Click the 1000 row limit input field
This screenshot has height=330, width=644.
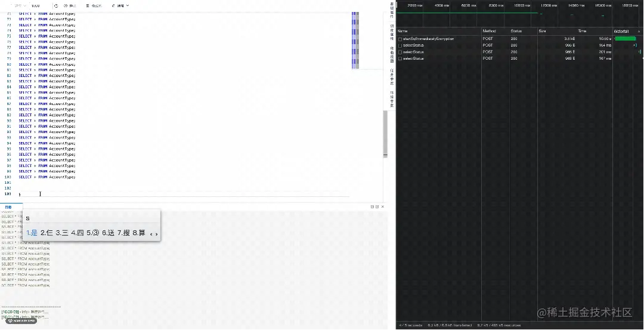tap(41, 6)
